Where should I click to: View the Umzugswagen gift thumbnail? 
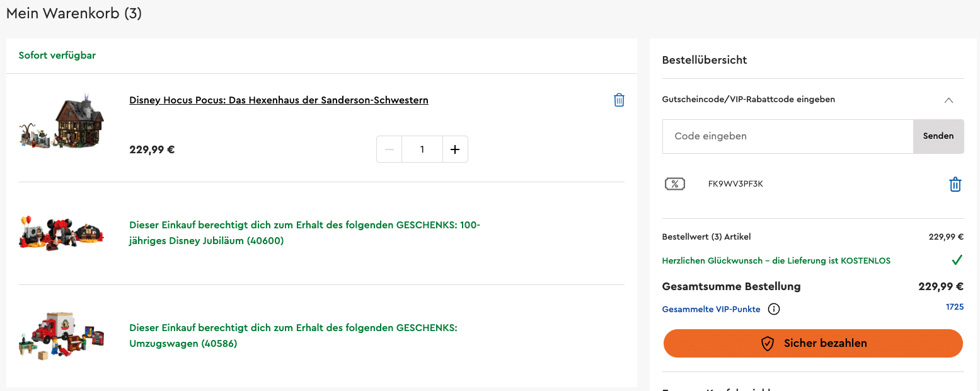point(62,336)
